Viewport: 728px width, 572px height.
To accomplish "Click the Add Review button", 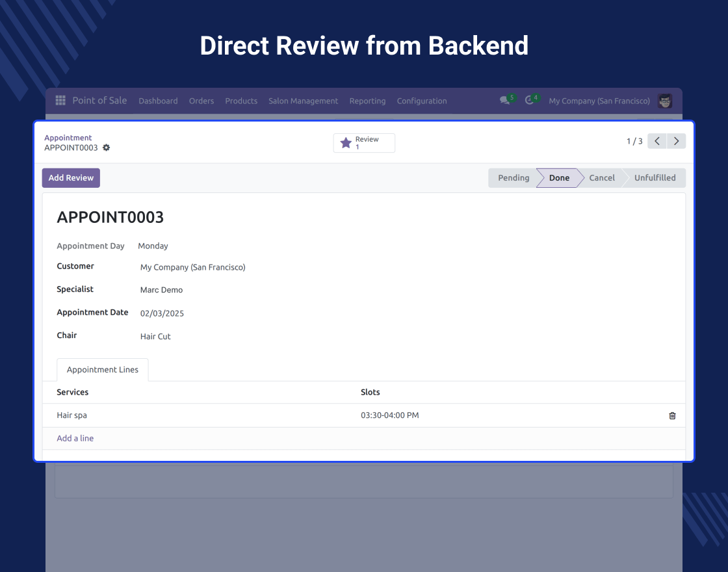I will [x=71, y=178].
